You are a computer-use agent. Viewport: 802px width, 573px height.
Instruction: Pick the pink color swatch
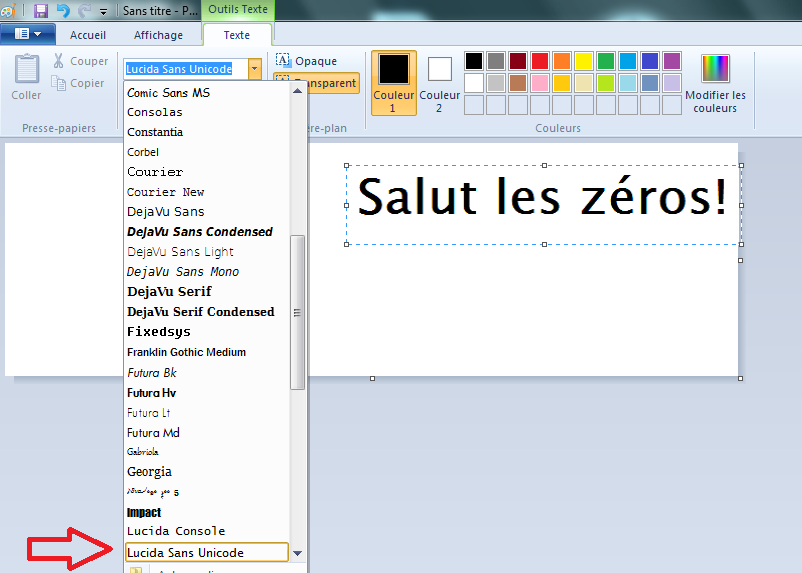[x=540, y=83]
